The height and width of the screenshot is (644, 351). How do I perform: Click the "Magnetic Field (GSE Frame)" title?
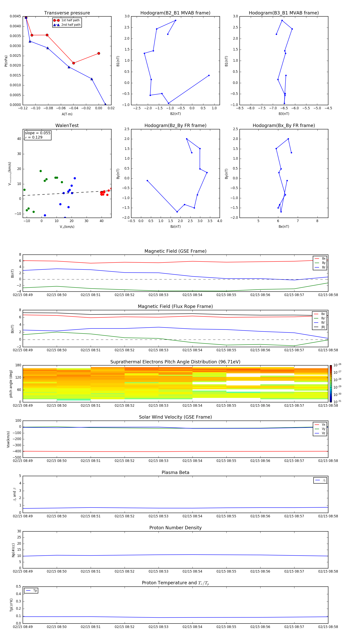pos(175,251)
